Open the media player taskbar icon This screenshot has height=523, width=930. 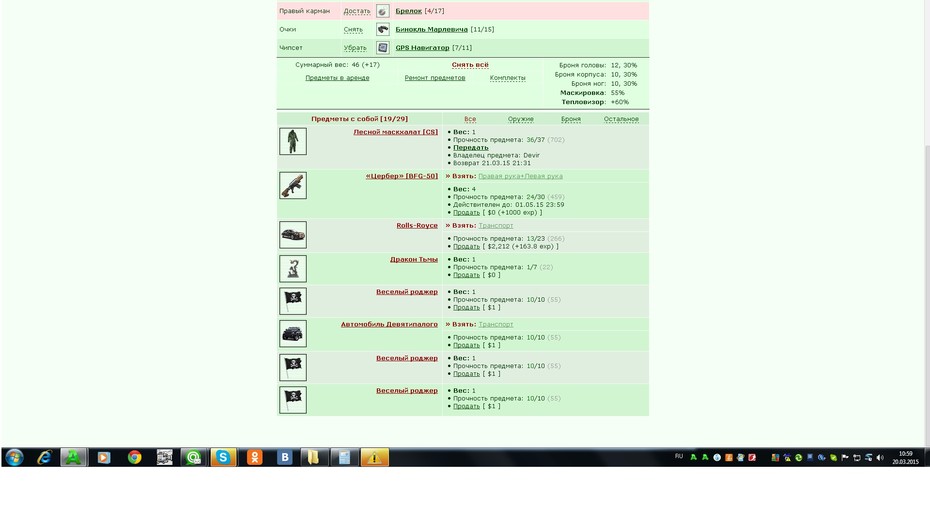coord(104,457)
